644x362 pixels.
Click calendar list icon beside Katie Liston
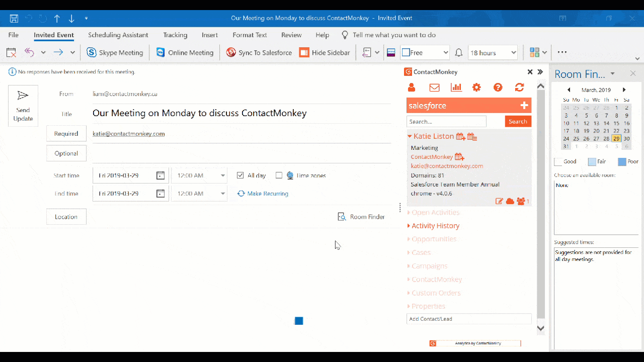pos(472,136)
